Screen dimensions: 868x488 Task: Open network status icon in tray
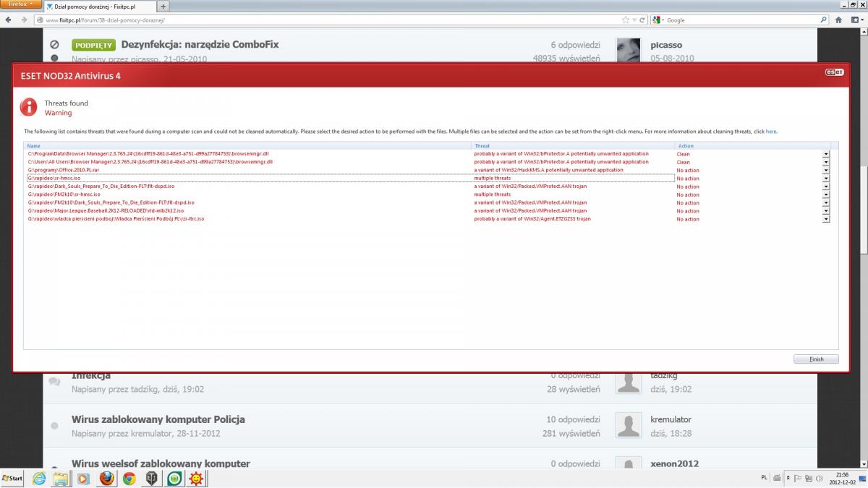(x=809, y=479)
